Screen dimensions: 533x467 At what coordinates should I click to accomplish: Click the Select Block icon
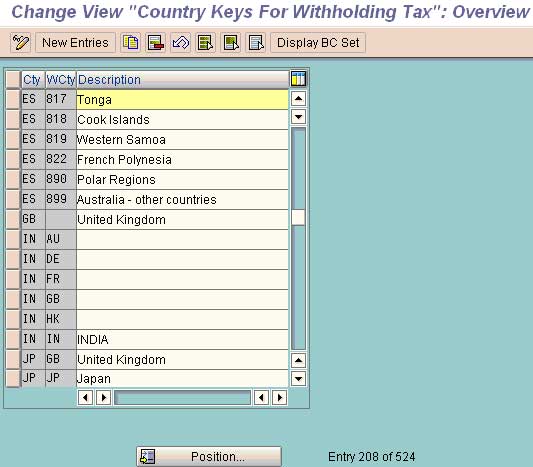(231, 43)
